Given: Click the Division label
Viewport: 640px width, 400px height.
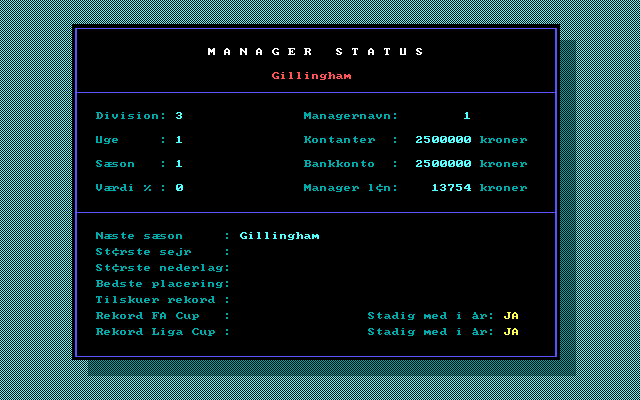Looking at the screenshot, I should coord(131,116).
